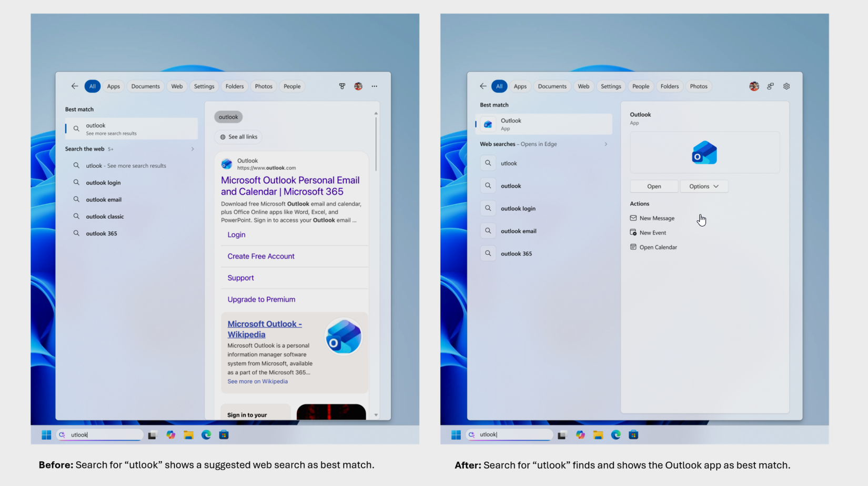Viewport: 868px width, 486px height.
Task: Select Folders filter tab in Before panel
Action: coord(235,86)
